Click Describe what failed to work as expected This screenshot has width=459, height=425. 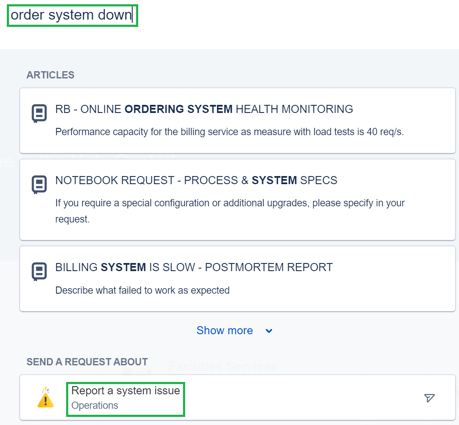pos(142,290)
